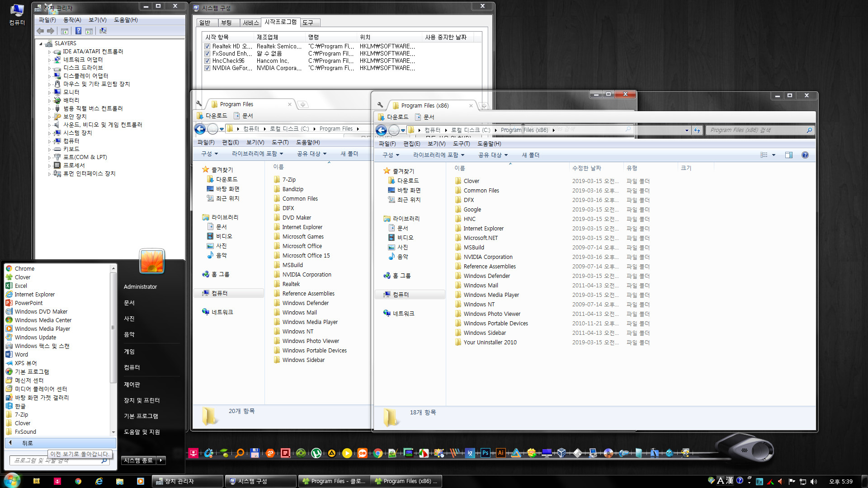Expand 디스플레이 어댑터 tree node

click(50, 76)
